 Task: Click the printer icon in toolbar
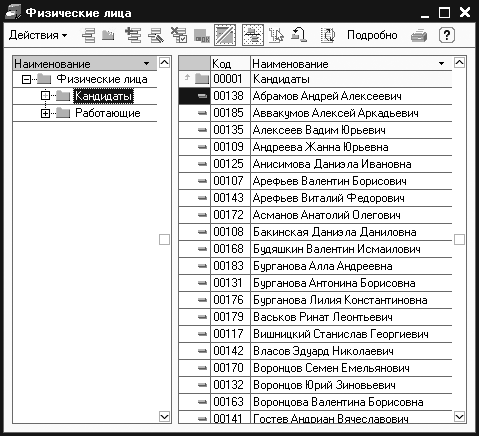(x=419, y=35)
